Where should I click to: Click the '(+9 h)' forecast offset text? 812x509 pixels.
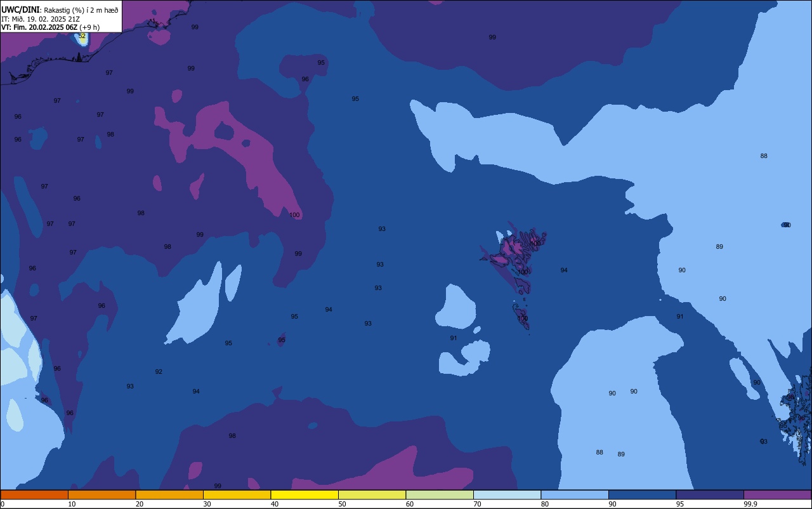pos(89,27)
